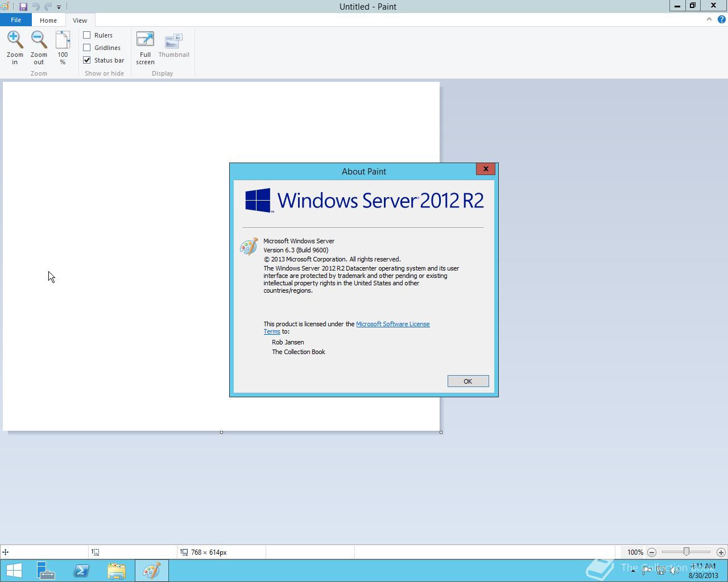Click the Paint taskbar button
The width and height of the screenshot is (728, 582).
pyautogui.click(x=152, y=571)
